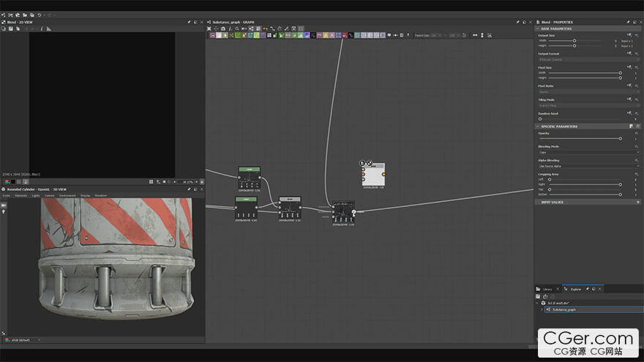
Task: Click the light gray node thumbnail in graph
Action: pos(372,175)
